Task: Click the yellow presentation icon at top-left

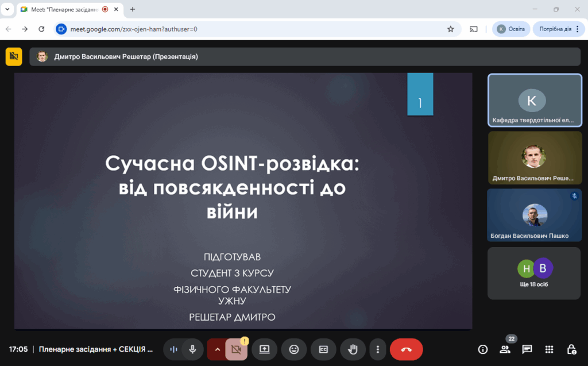Action: coord(14,56)
